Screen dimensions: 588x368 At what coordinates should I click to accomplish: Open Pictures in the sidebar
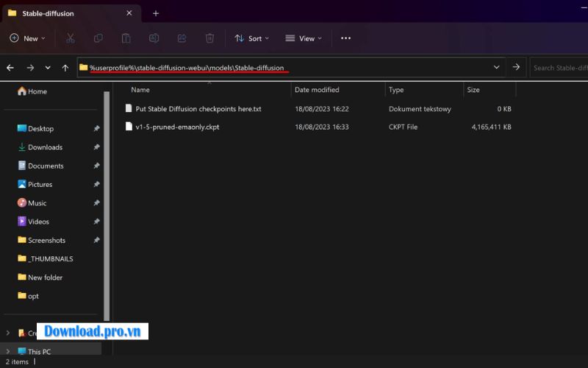[35, 185]
